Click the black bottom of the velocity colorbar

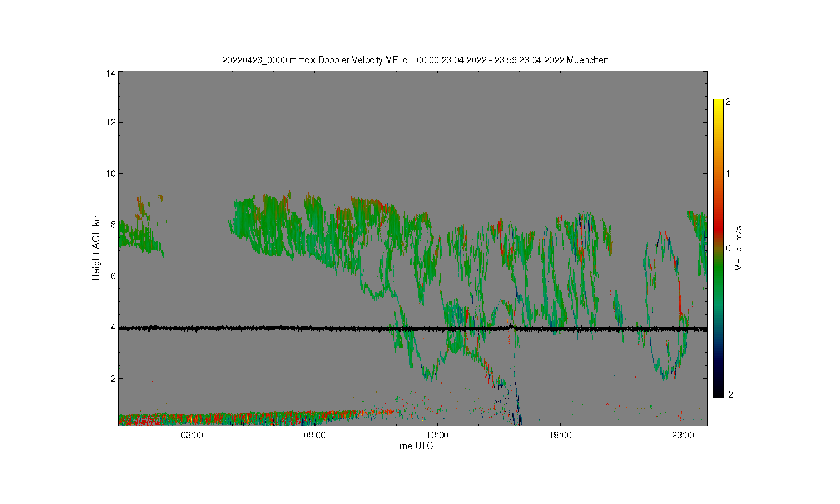(718, 393)
